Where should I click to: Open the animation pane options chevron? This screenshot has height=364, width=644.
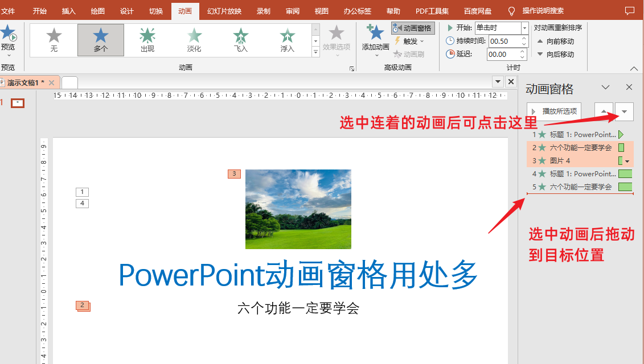(605, 87)
